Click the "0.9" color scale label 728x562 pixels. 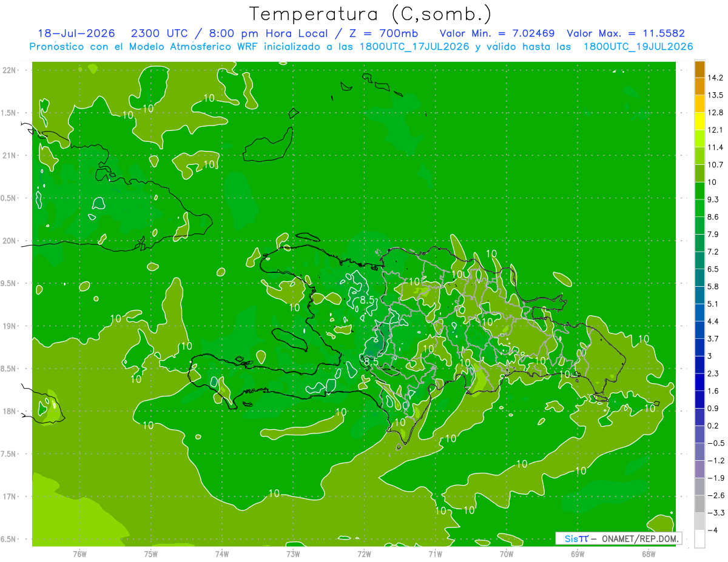pyautogui.click(x=713, y=408)
